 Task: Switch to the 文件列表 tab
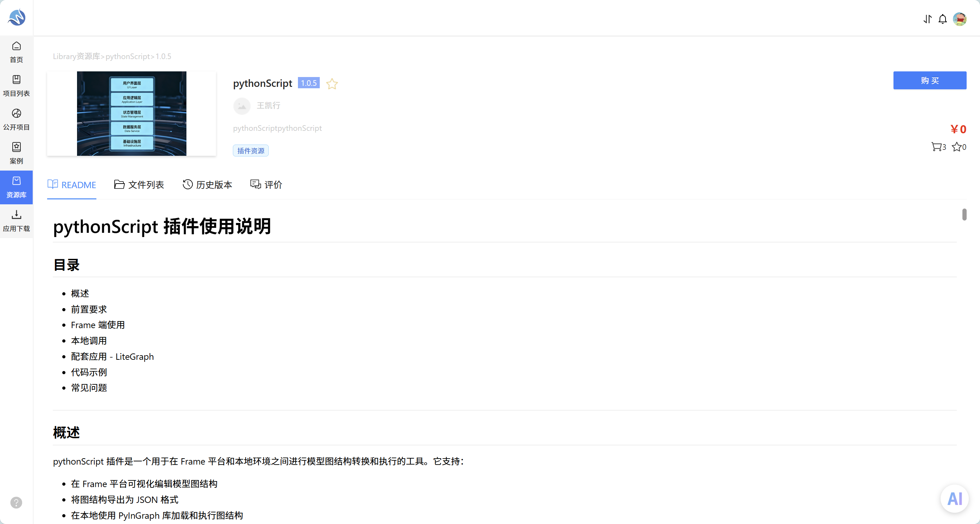pos(139,185)
